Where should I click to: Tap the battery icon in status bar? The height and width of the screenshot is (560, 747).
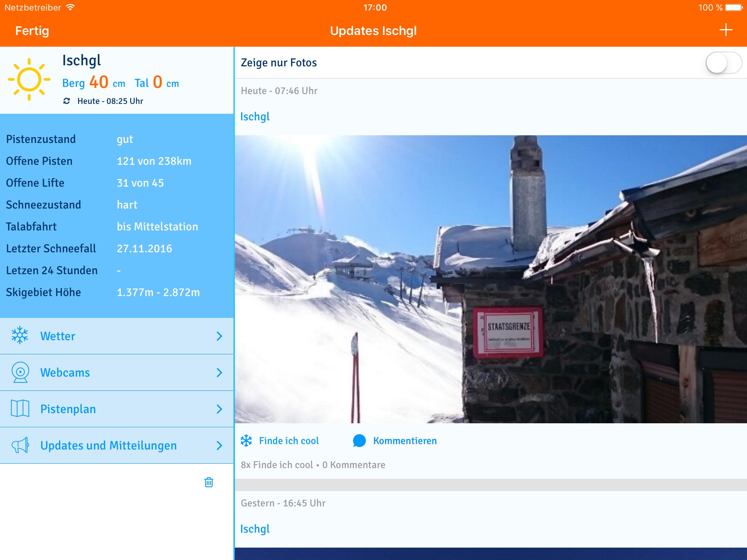point(734,8)
